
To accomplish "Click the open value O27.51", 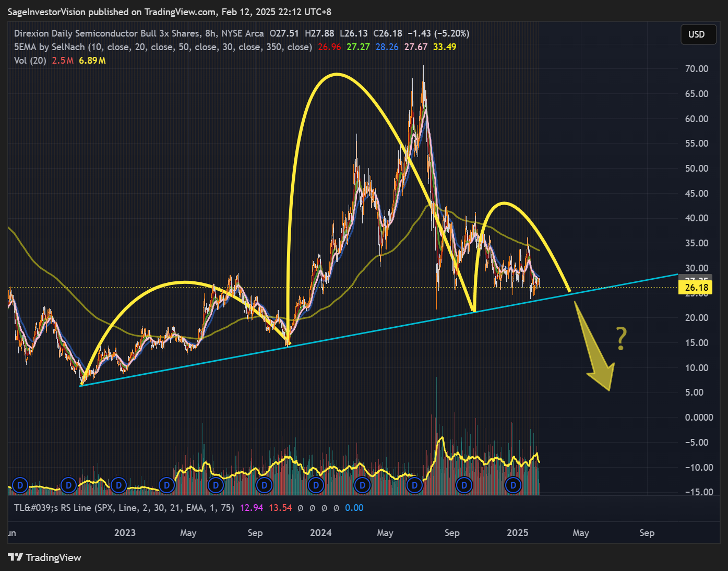I will [x=284, y=33].
